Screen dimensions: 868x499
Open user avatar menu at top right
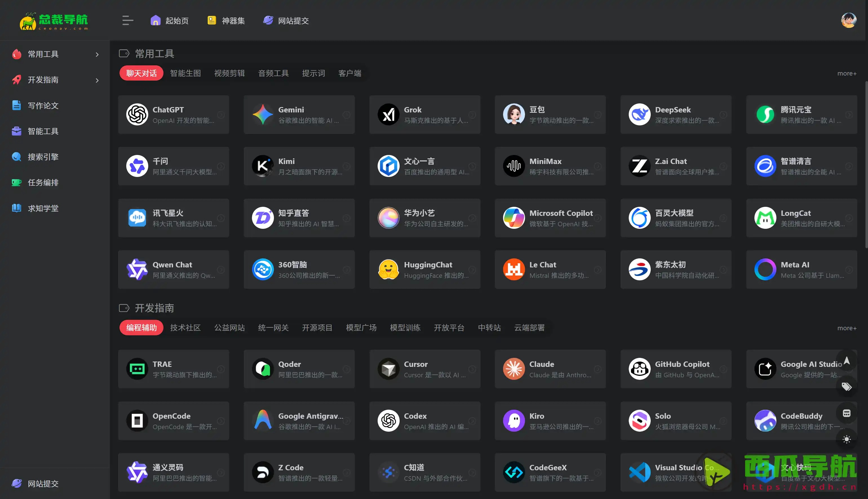point(849,21)
